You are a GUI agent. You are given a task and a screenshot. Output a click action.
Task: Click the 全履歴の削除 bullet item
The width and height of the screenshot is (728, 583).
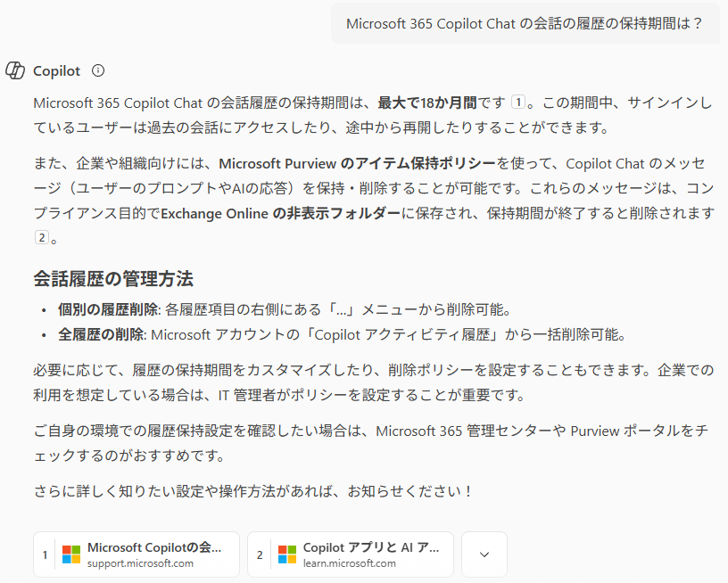click(x=343, y=334)
